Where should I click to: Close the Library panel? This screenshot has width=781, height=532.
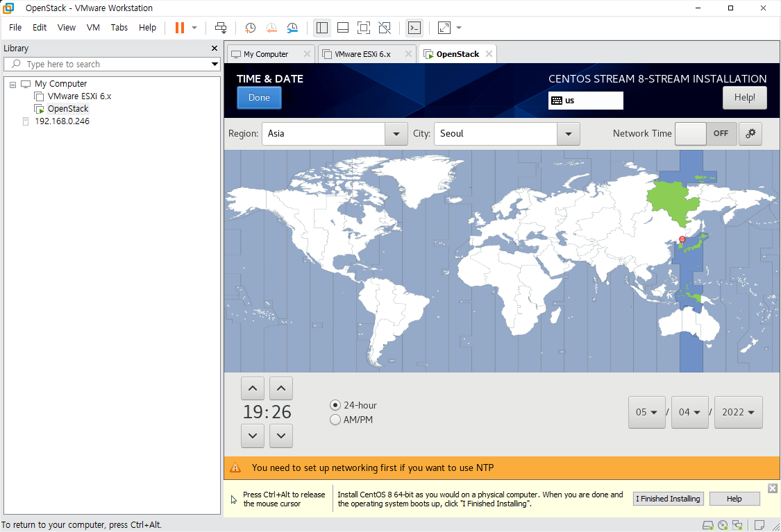(215, 49)
